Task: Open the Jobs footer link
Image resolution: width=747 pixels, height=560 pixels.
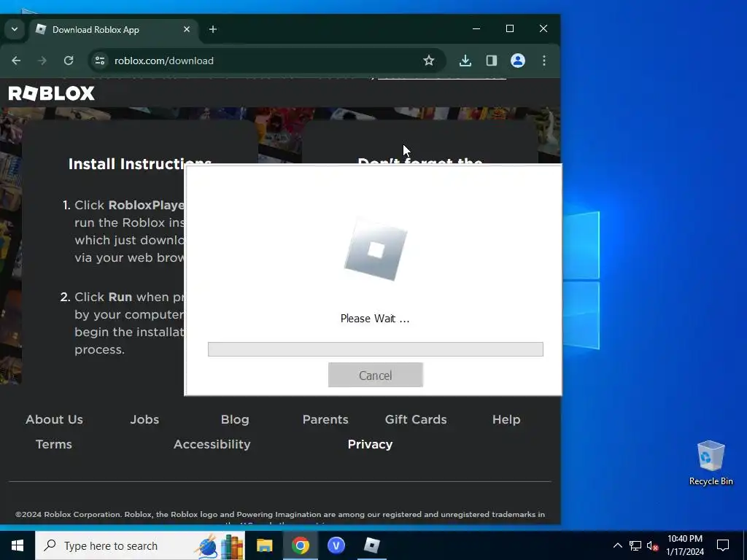Action: point(144,419)
